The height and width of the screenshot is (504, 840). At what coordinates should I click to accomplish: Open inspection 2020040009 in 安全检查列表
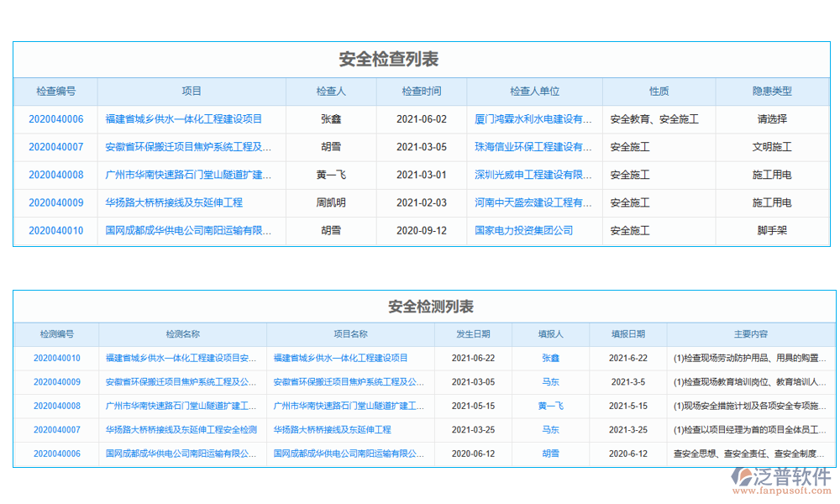click(x=55, y=202)
